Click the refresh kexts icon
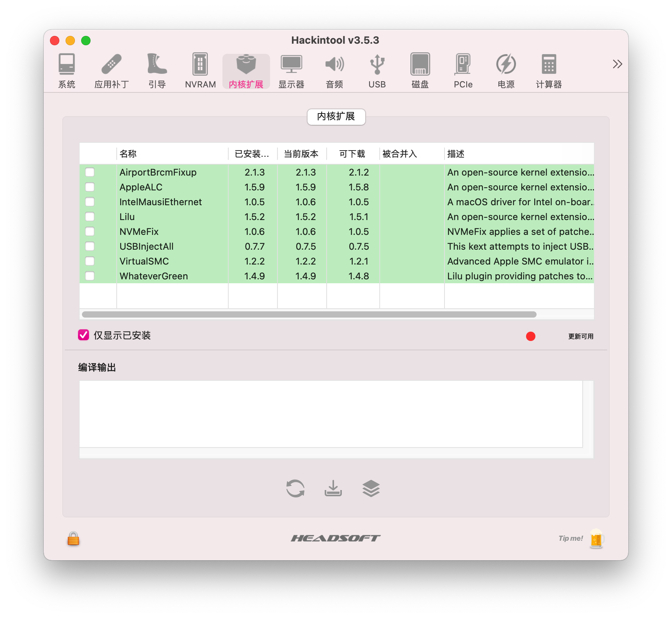Viewport: 672px width, 618px height. click(x=295, y=488)
